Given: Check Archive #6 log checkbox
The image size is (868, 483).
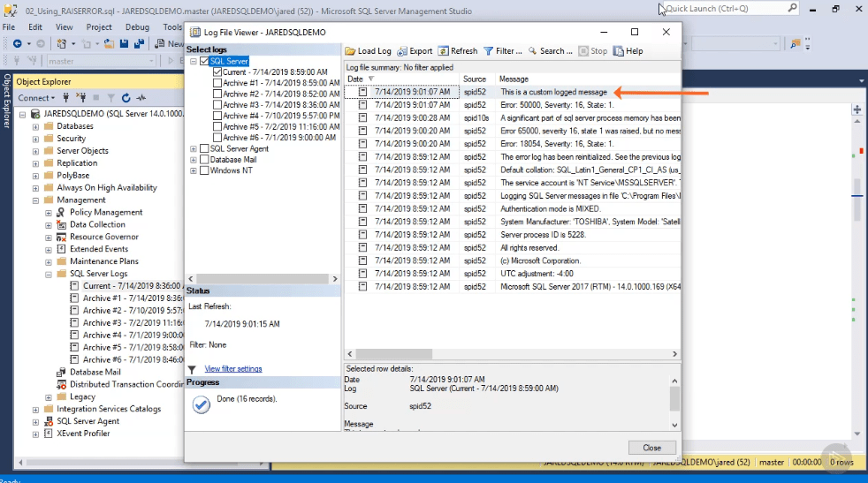Looking at the screenshot, I should 217,138.
